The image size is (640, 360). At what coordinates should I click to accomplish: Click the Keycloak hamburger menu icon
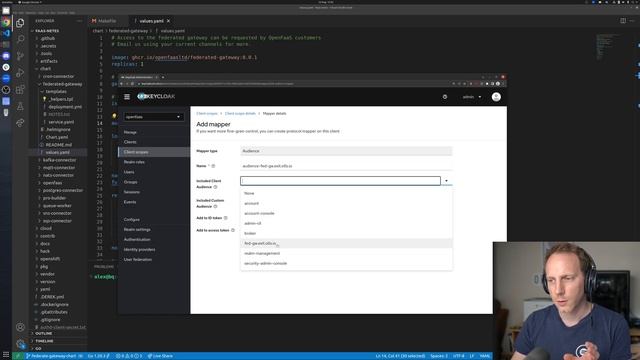point(127,97)
